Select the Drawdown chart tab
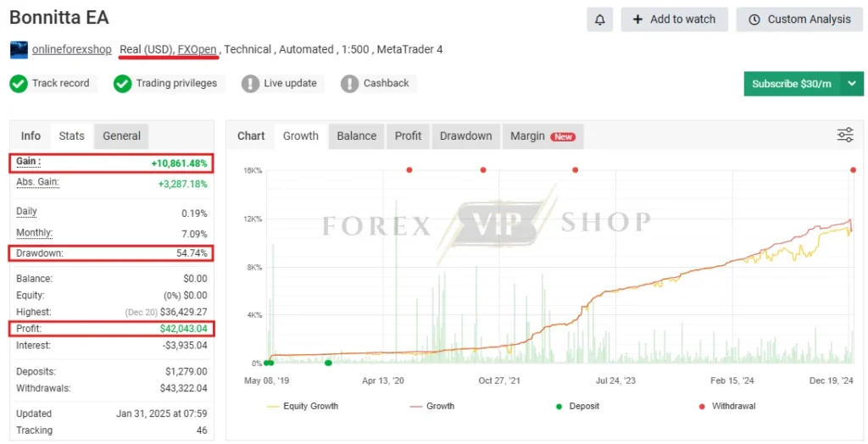The image size is (868, 444). [465, 136]
